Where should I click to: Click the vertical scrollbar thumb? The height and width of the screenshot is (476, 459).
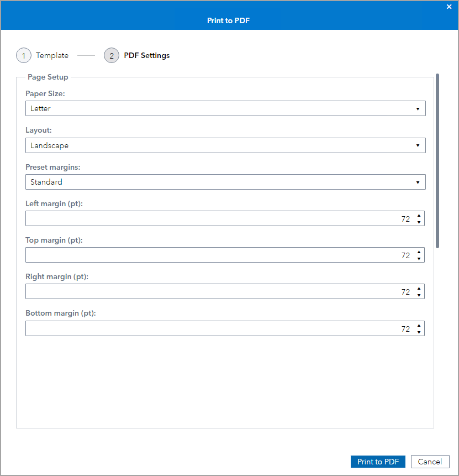(437, 160)
